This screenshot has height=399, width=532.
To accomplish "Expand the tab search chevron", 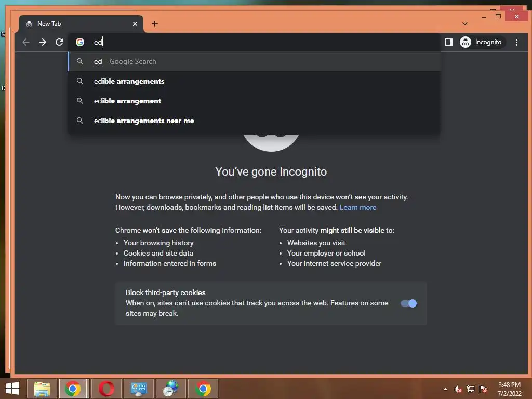I will [x=465, y=24].
